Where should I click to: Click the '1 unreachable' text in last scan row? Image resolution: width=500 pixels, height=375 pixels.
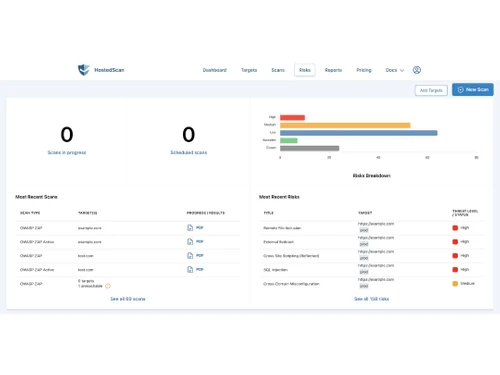90,286
